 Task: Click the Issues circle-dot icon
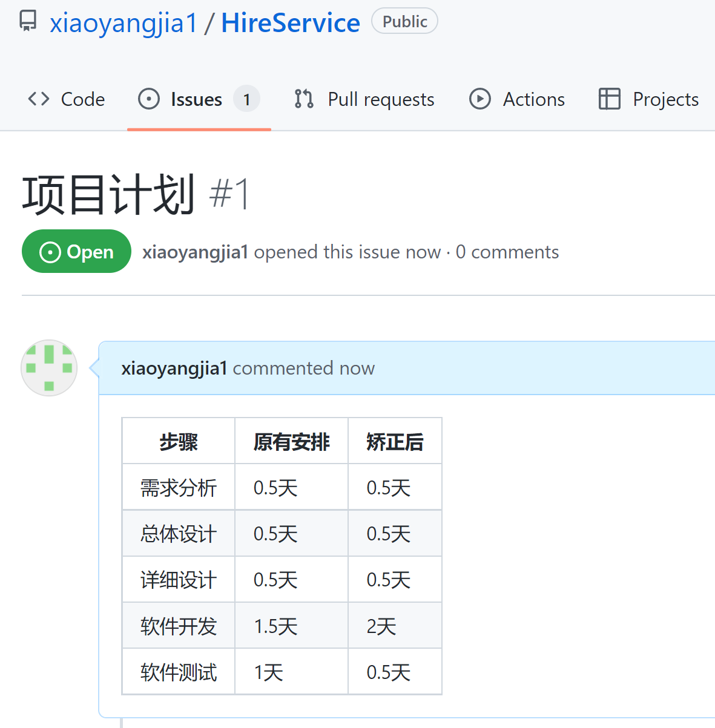coord(149,99)
